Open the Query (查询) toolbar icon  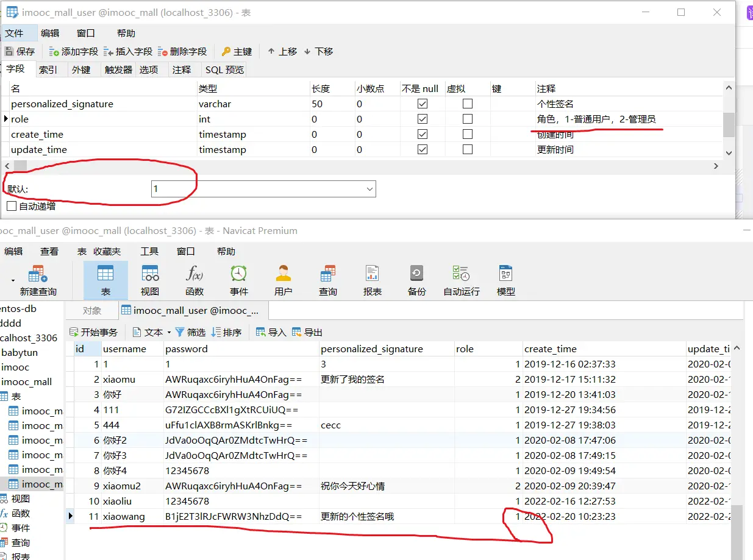click(x=328, y=280)
